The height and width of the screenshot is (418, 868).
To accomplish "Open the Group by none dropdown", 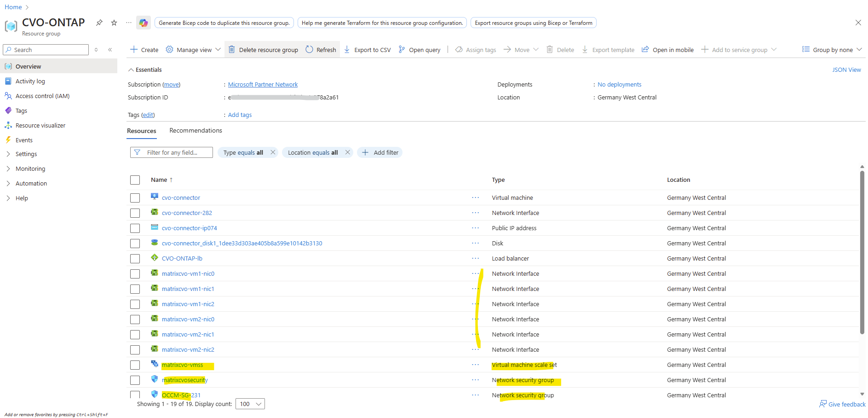I will point(832,50).
